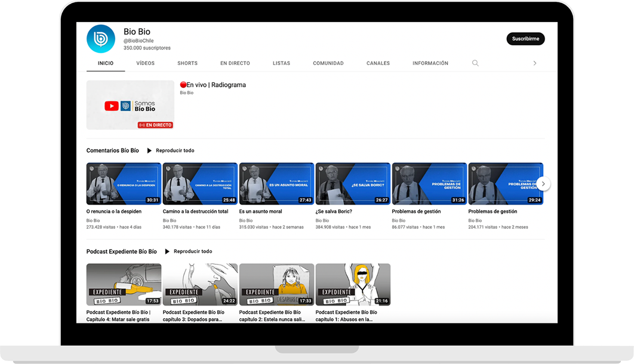Click play icon beside Podcast Expediente Bío Bío
Screen dimensions: 634x364
click(x=167, y=252)
